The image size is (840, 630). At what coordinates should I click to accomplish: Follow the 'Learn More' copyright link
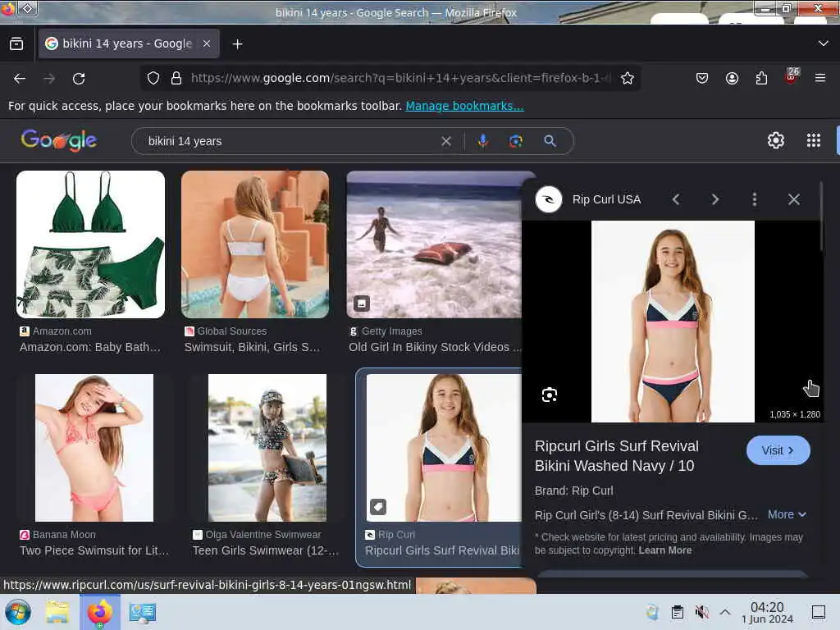pyautogui.click(x=664, y=550)
